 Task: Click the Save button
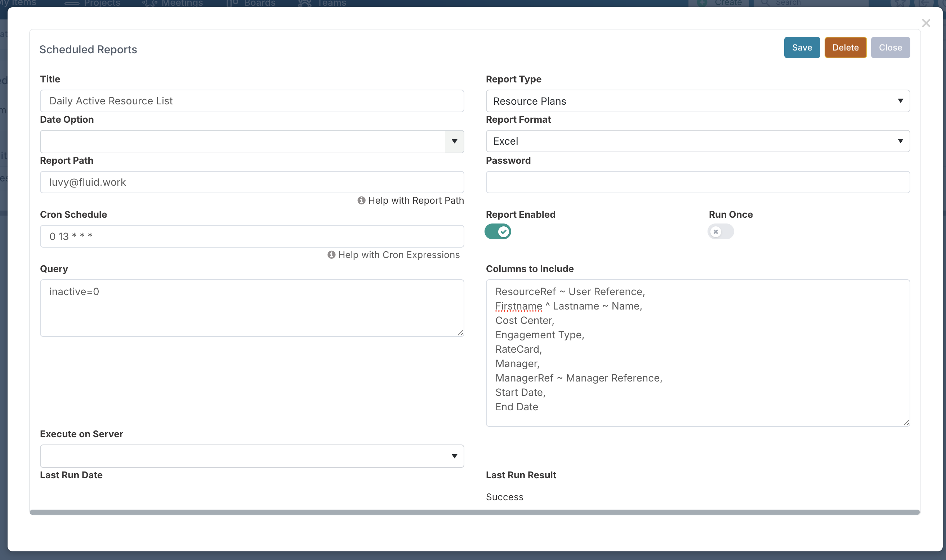(802, 48)
